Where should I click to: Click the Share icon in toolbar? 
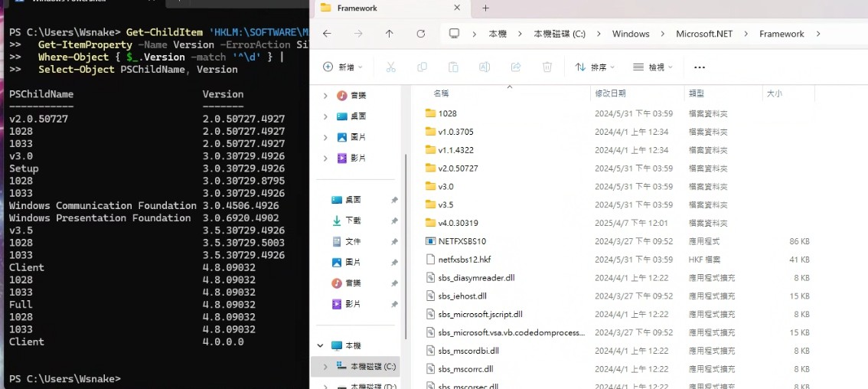click(516, 67)
